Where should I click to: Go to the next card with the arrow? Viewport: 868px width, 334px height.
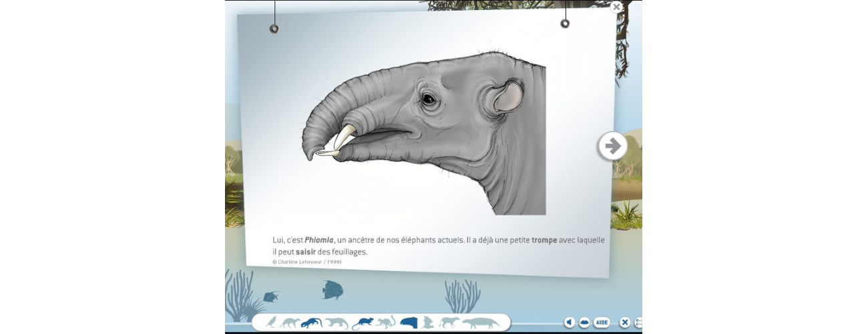click(x=612, y=146)
